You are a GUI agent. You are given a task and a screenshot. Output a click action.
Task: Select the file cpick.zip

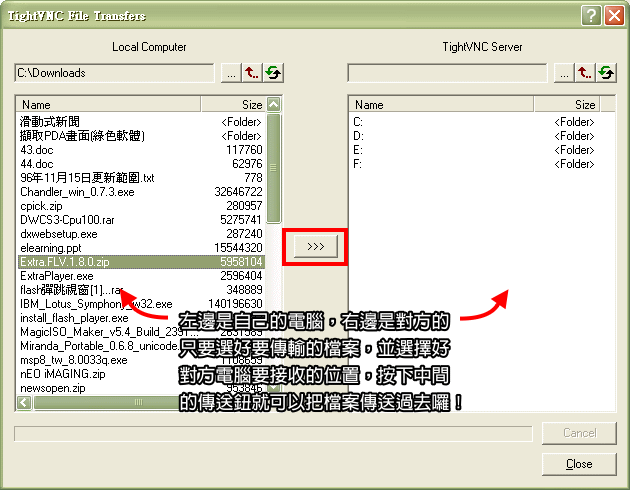pyautogui.click(x=141, y=206)
